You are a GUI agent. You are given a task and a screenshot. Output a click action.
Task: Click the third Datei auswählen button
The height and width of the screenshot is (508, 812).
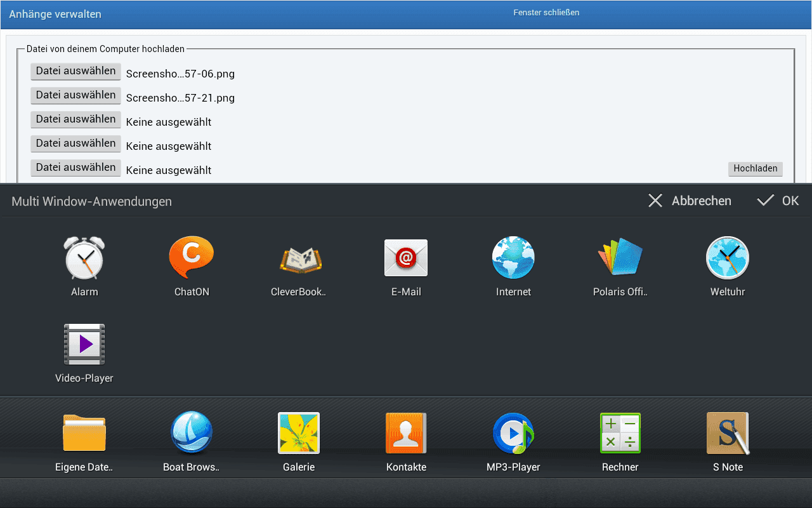coord(75,119)
